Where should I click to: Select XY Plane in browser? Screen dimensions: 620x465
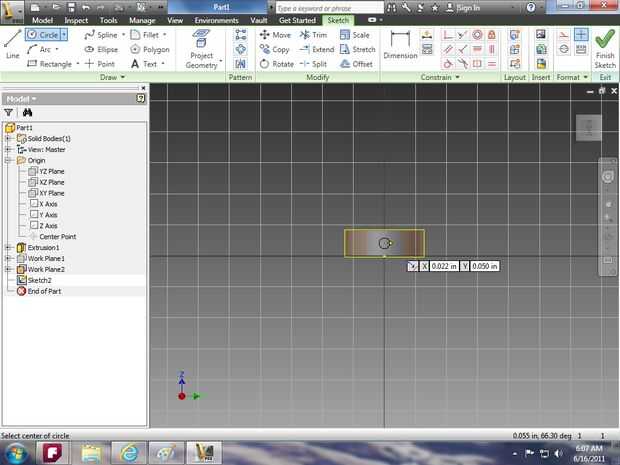tap(46, 193)
